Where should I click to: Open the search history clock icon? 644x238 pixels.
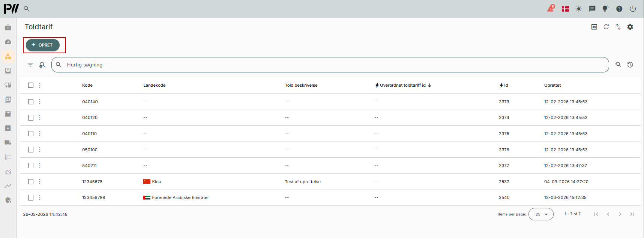point(630,65)
